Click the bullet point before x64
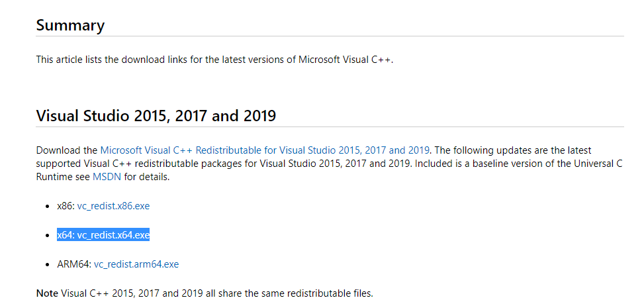644x304 pixels. pos(47,236)
